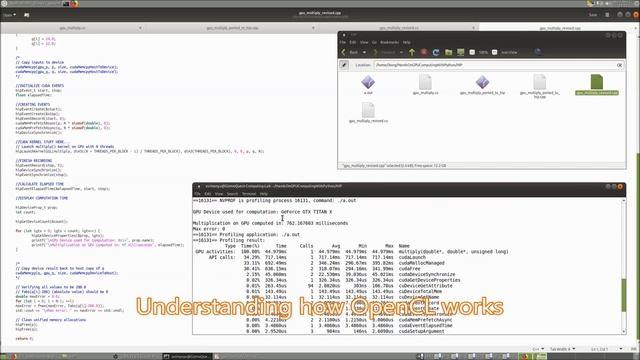Go up one folder with green arrow
Image resolution: width=640 pixels, height=360 pixels.
tap(412, 52)
